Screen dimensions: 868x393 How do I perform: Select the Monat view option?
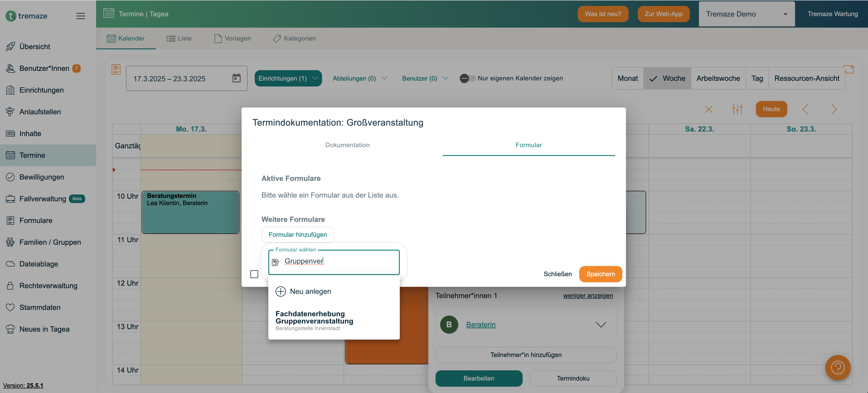pyautogui.click(x=628, y=78)
